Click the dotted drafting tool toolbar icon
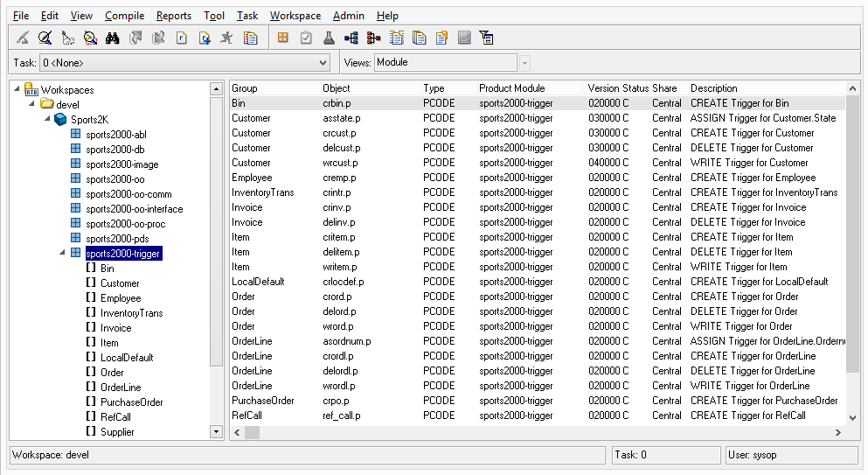 pos(67,38)
